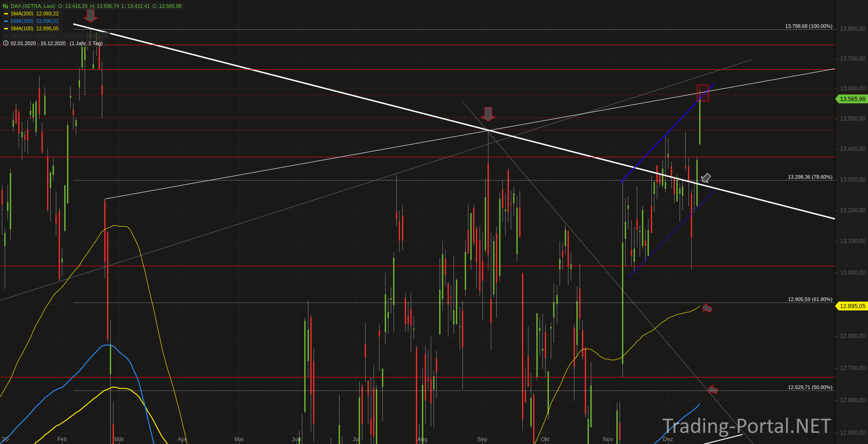Click the green last-price tag 13.565,98
Image resolution: width=868 pixels, height=444 pixels.
(852, 99)
